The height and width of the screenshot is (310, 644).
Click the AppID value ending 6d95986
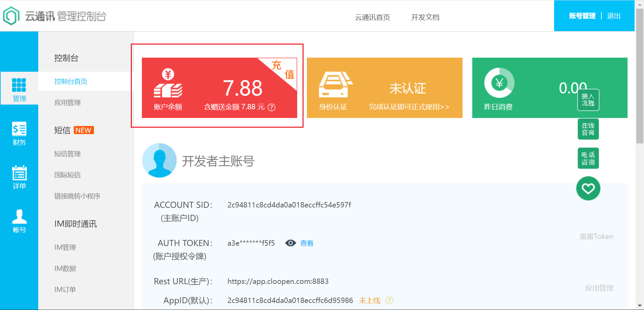pos(290,301)
